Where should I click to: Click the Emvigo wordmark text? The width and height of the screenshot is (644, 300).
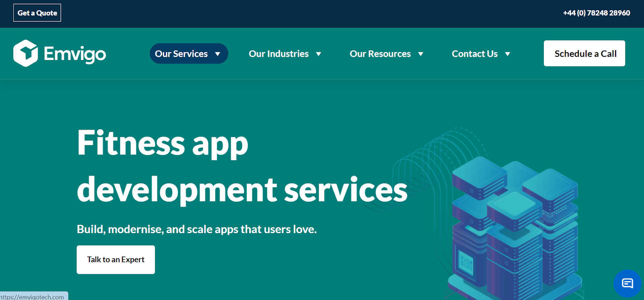coord(75,54)
